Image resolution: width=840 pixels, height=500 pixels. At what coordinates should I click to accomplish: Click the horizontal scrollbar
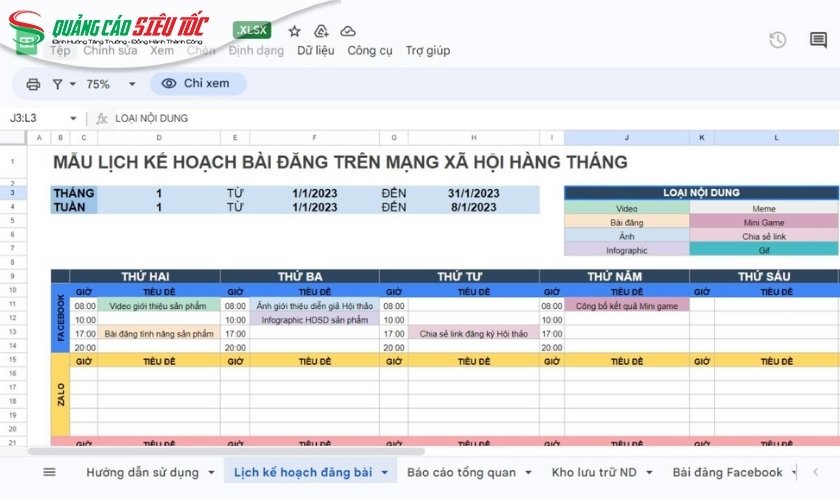pyautogui.click(x=226, y=451)
